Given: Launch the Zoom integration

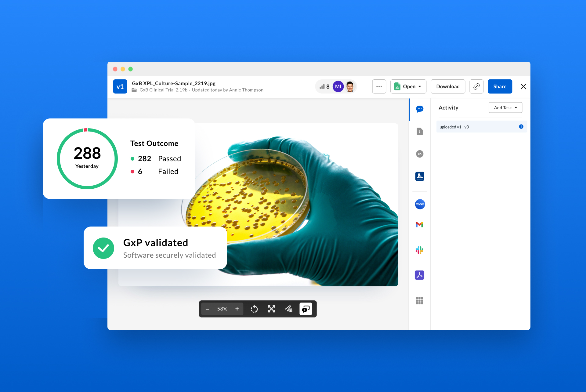Looking at the screenshot, I should coord(420,204).
